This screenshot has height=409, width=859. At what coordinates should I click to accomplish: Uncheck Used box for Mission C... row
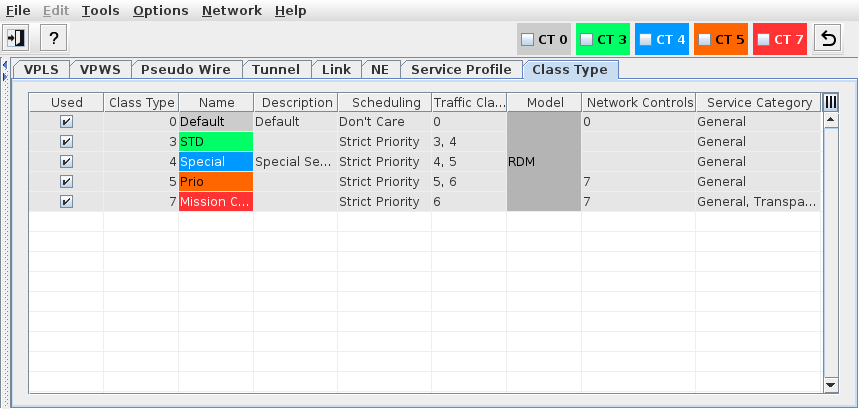click(x=66, y=202)
